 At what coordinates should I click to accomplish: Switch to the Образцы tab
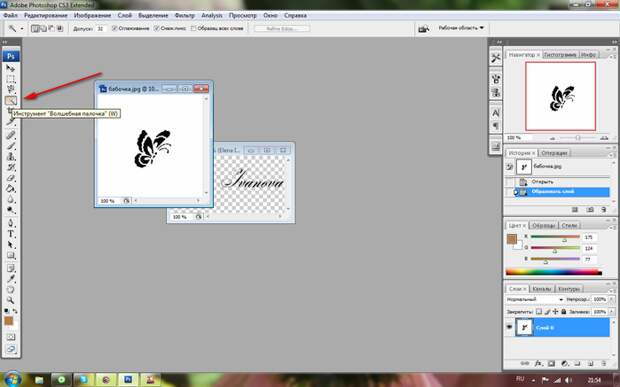point(543,225)
